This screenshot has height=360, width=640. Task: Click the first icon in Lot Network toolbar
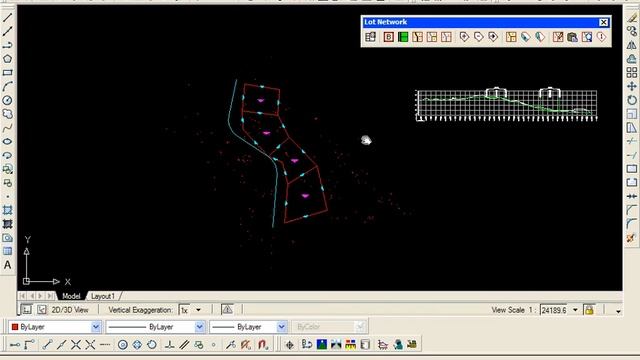point(371,37)
